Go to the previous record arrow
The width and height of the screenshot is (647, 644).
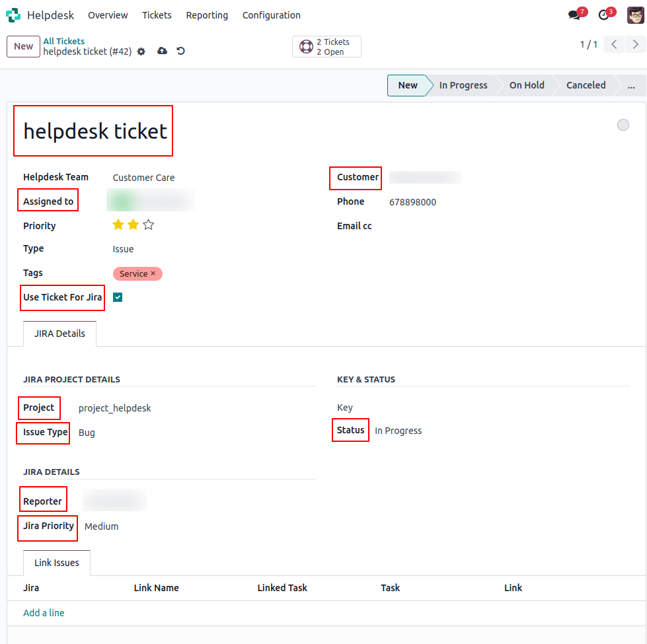tap(614, 44)
